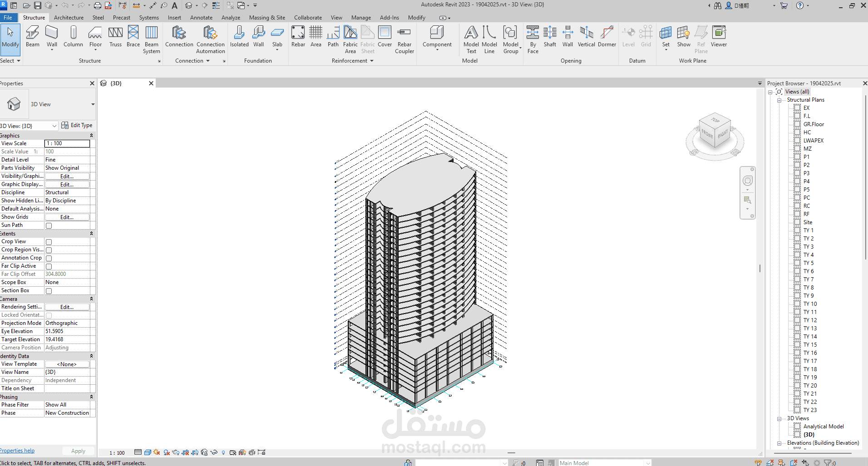
Task: Click the View Template <None> button
Action: pyautogui.click(x=67, y=364)
